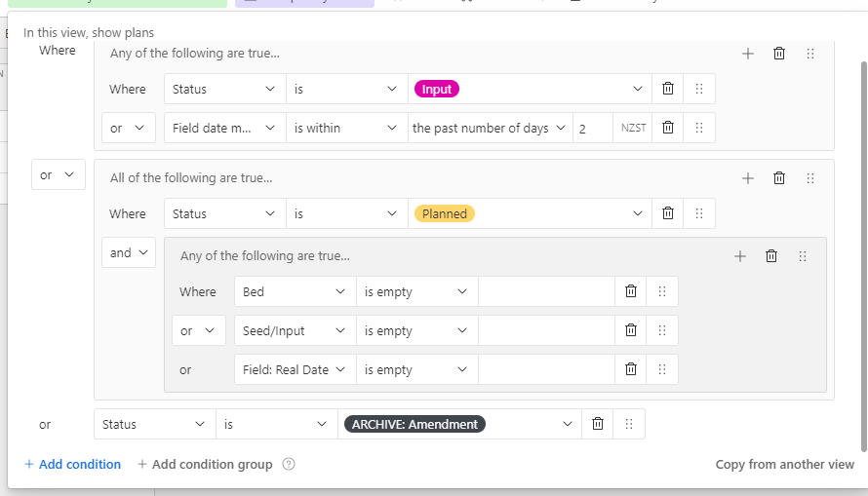Open 'or' dropdown beside All of the following group
This screenshot has height=496, width=868.
pos(59,174)
